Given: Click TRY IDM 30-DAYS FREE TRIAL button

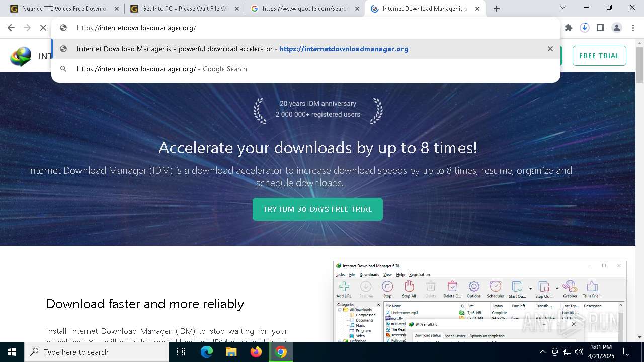Looking at the screenshot, I should pos(317,209).
